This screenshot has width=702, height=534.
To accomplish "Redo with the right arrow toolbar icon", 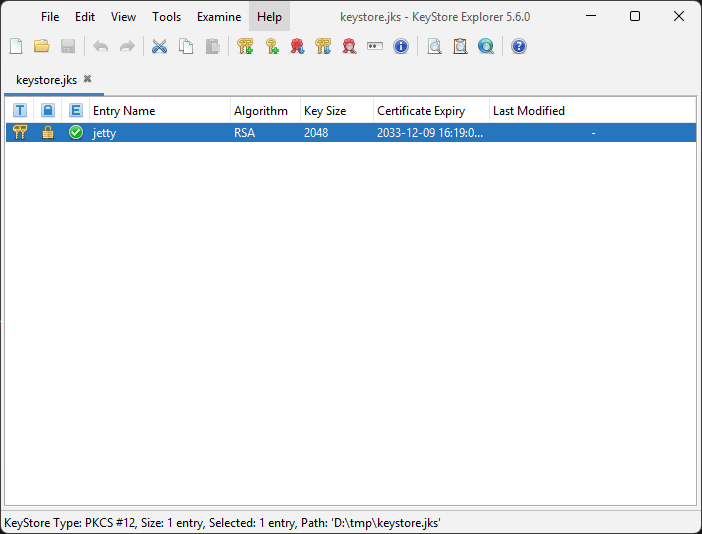I will (x=127, y=46).
